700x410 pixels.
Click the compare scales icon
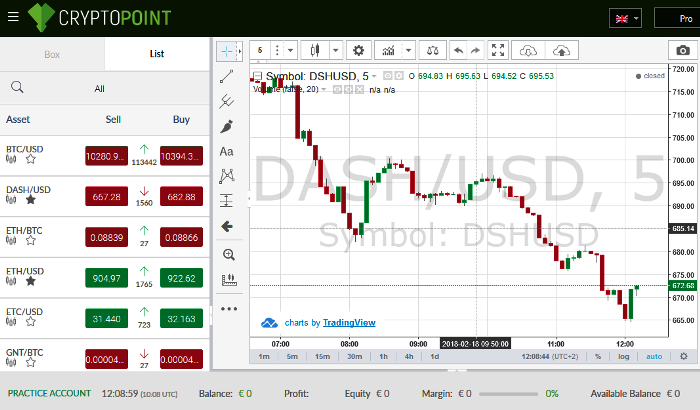click(x=433, y=50)
